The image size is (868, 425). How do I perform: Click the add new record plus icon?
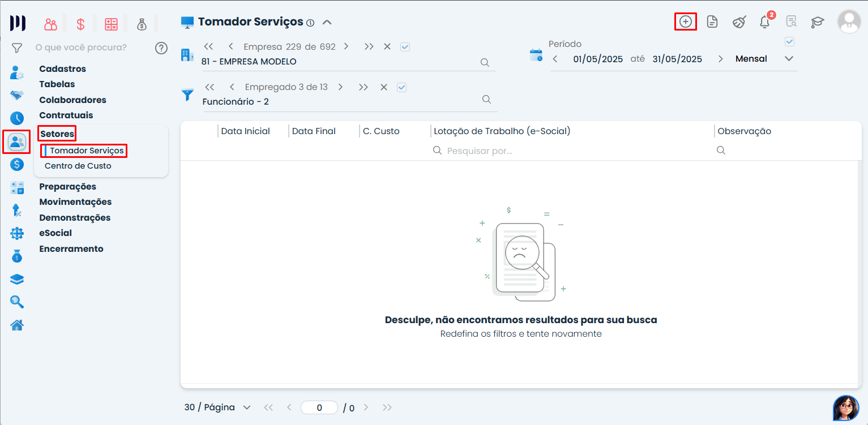pyautogui.click(x=685, y=22)
